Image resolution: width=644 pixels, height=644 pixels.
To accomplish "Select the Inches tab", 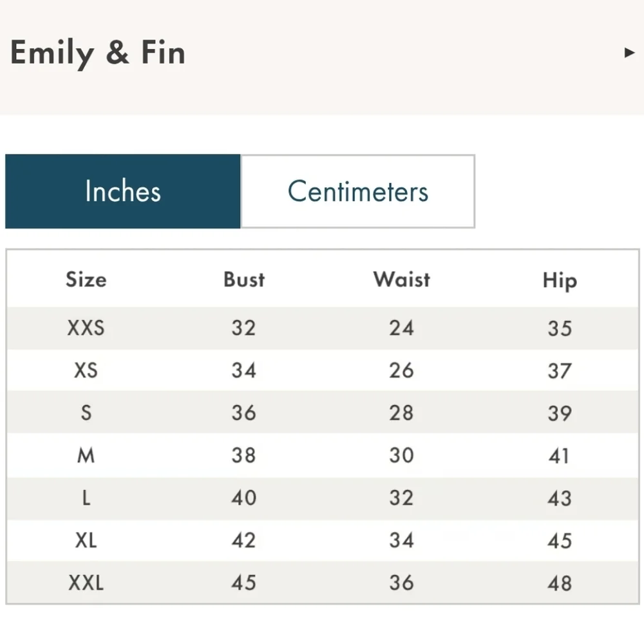I will pos(122,191).
